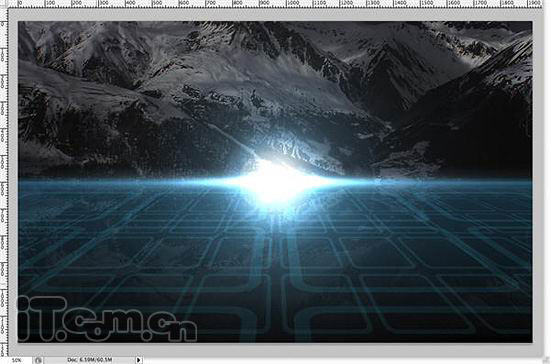
Task: Open the status bar info arrow menu
Action: 139,360
